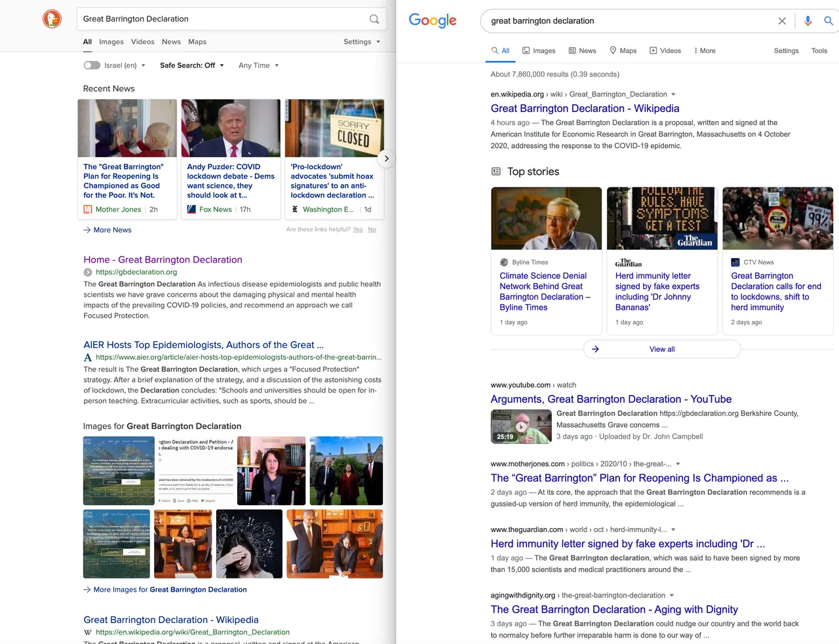Expand Mother Jones result options arrow in Google
The height and width of the screenshot is (644, 839).
coord(678,464)
